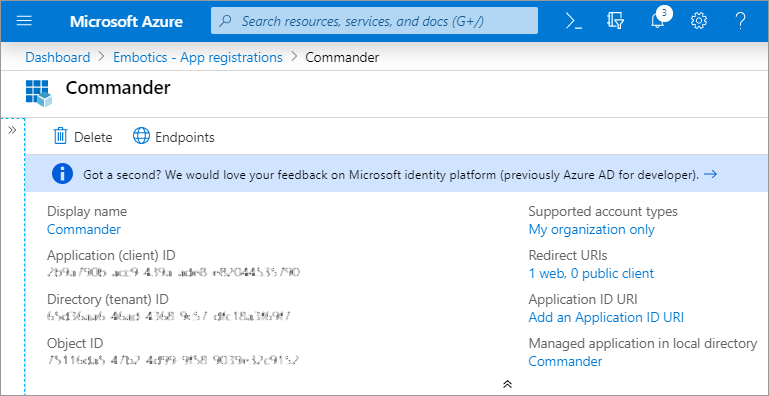This screenshot has height=396, width=769.
Task: Click Add an Application ID URI
Action: (x=606, y=317)
